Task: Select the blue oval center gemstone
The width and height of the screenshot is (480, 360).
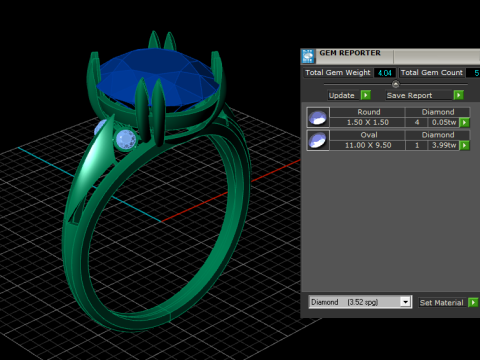Action: 159,78
